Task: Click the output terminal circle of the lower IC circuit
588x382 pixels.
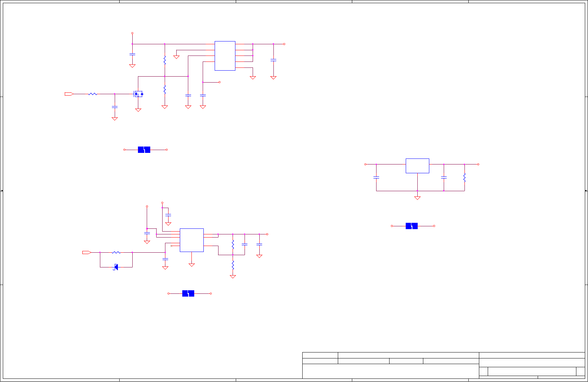Action: pyautogui.click(x=267, y=234)
